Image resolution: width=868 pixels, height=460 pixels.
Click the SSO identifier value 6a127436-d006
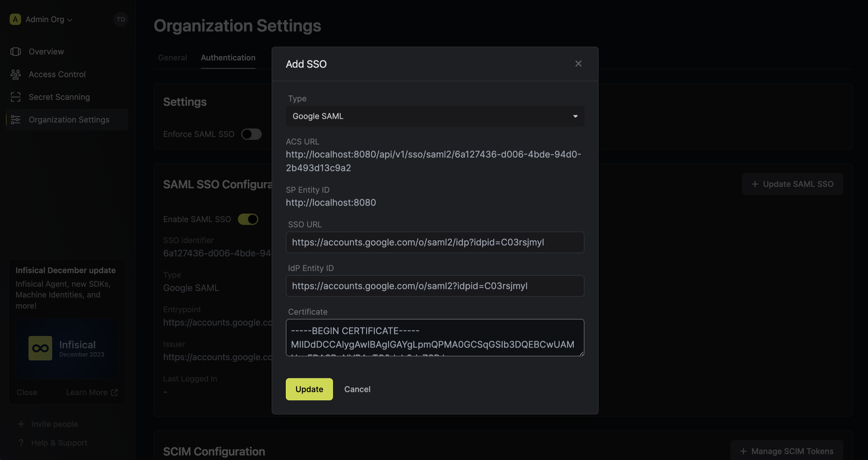coord(217,253)
